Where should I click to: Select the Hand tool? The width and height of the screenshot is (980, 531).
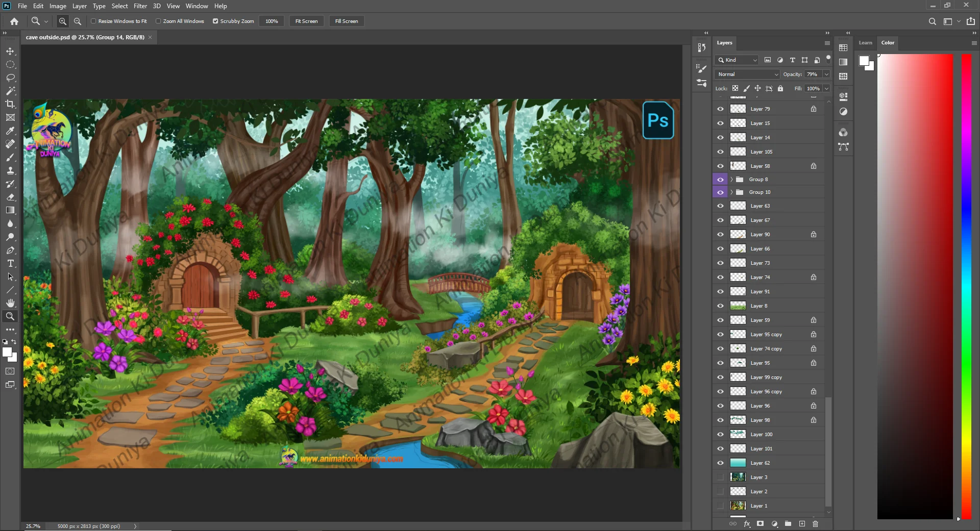point(10,303)
